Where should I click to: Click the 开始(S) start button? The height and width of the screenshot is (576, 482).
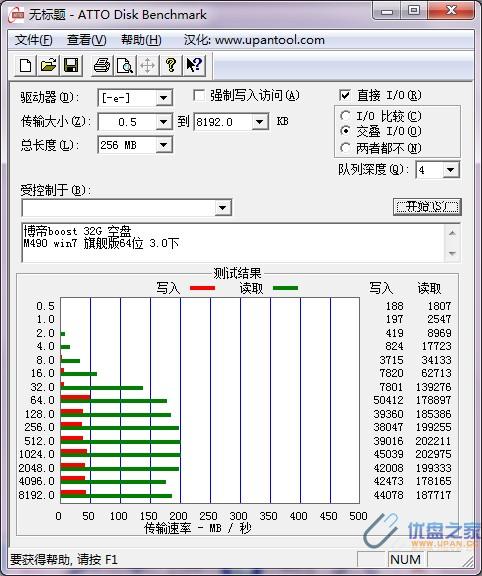coord(427,207)
